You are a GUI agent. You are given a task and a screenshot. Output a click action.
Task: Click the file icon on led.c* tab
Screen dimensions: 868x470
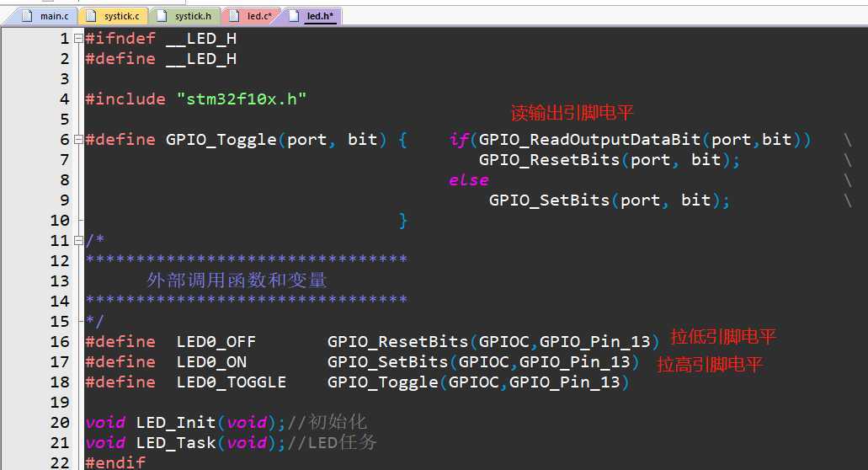click(x=234, y=16)
